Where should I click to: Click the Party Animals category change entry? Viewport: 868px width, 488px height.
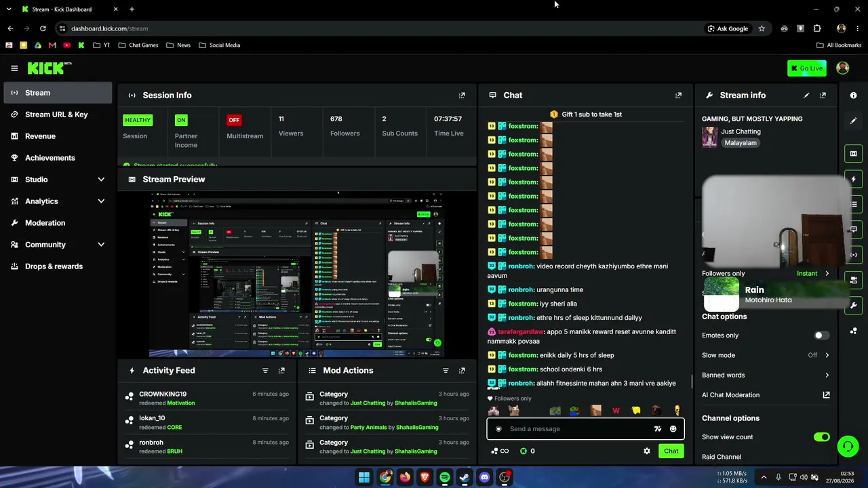(387, 423)
